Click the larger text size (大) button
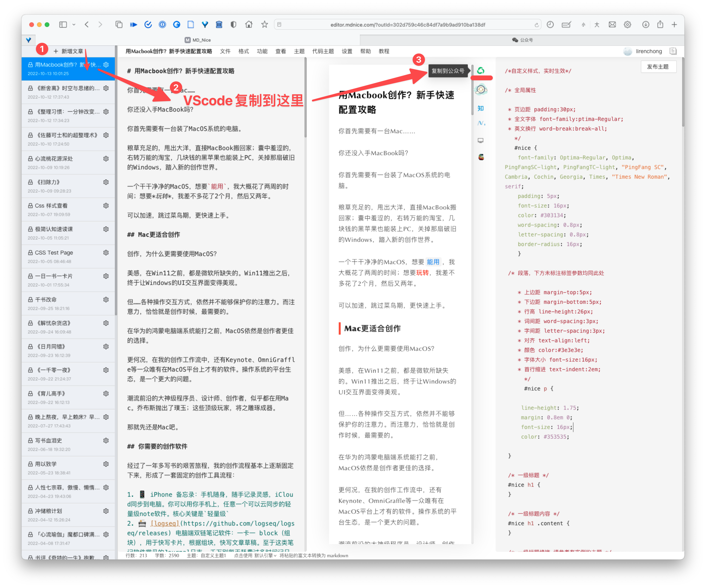The image size is (706, 588). (597, 24)
